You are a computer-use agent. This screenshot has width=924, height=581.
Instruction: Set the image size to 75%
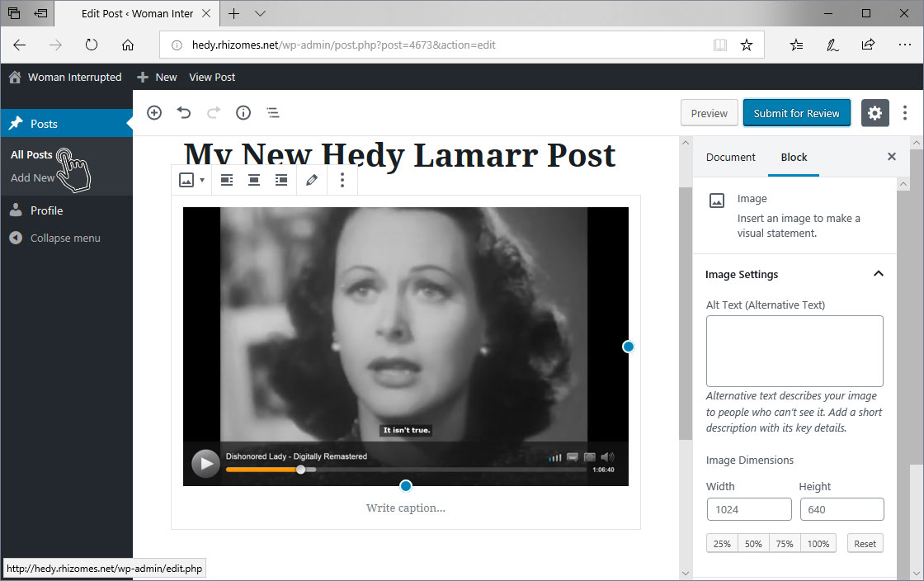pyautogui.click(x=785, y=543)
